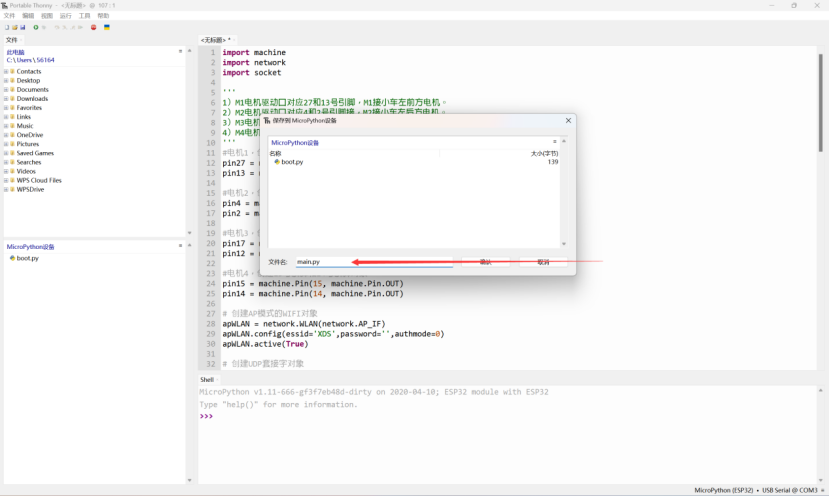Click the save dialog list scroll-down arrow
The image size is (830, 496).
[x=564, y=244]
